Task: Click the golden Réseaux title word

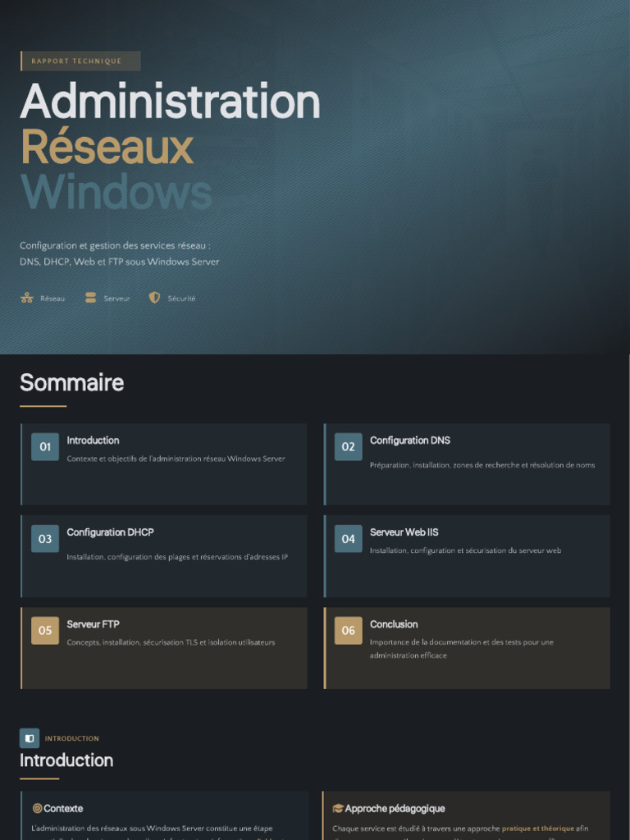Action: pos(107,147)
